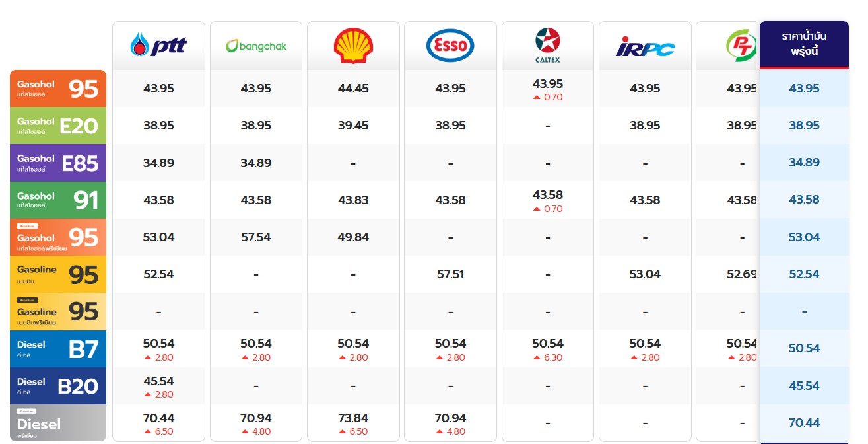Click the dark blue Diesel B20 label

pos(58,386)
